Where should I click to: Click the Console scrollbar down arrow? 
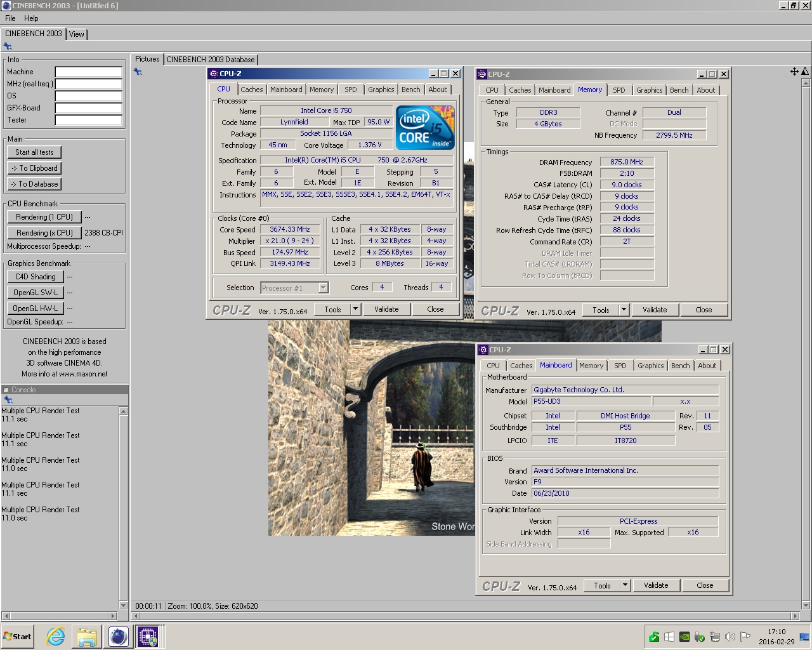click(123, 605)
